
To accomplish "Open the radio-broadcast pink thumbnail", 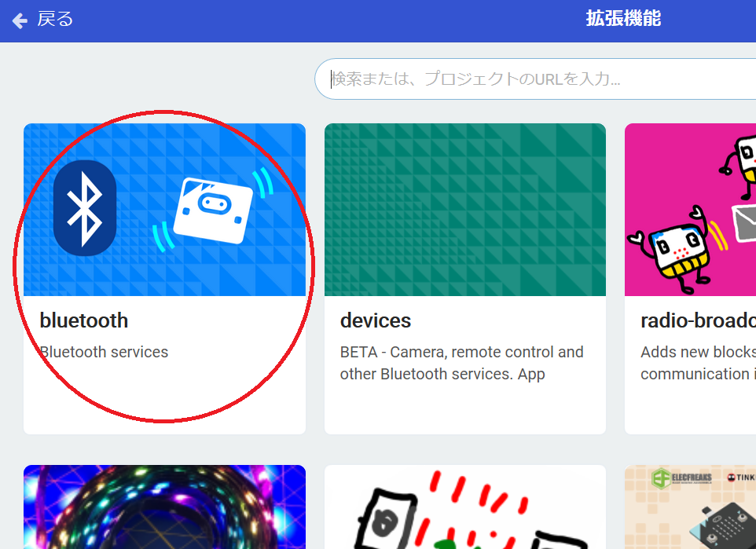I will click(691, 210).
